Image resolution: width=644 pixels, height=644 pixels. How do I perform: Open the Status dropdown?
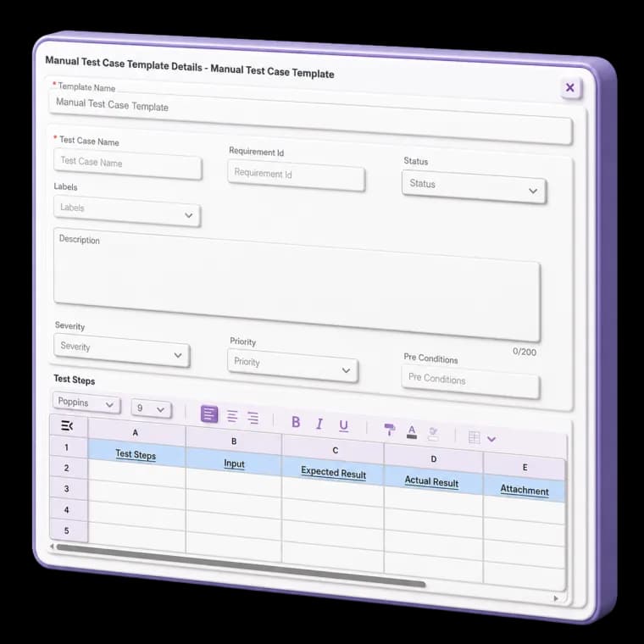click(x=474, y=187)
